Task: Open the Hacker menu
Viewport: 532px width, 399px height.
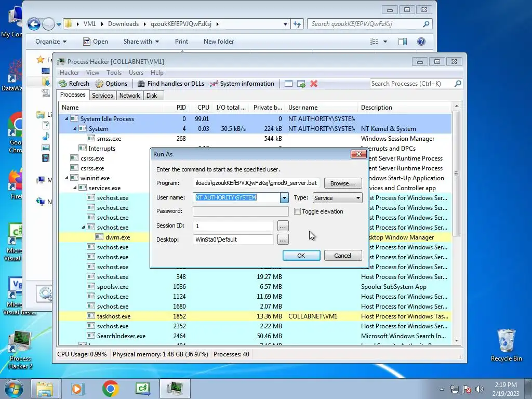Action: click(69, 73)
